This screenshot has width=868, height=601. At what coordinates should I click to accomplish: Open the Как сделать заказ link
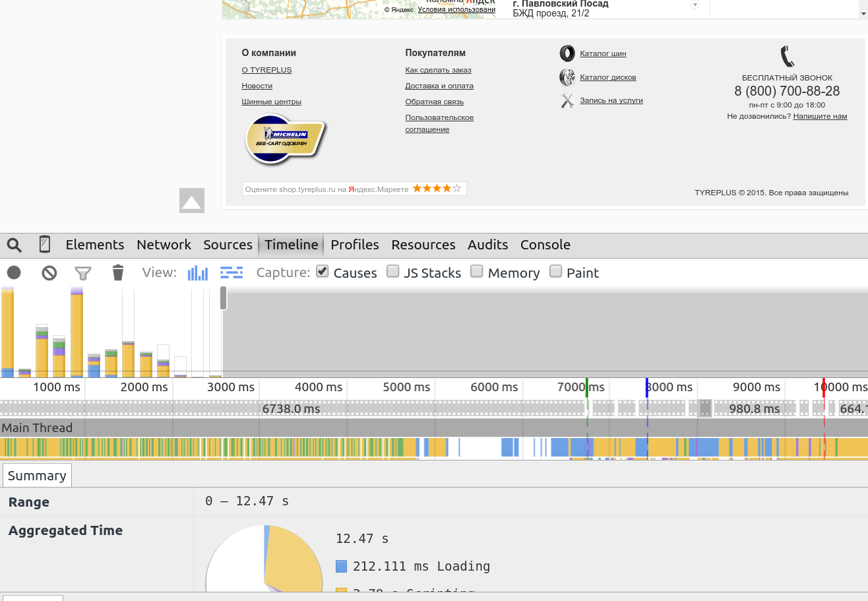point(438,70)
